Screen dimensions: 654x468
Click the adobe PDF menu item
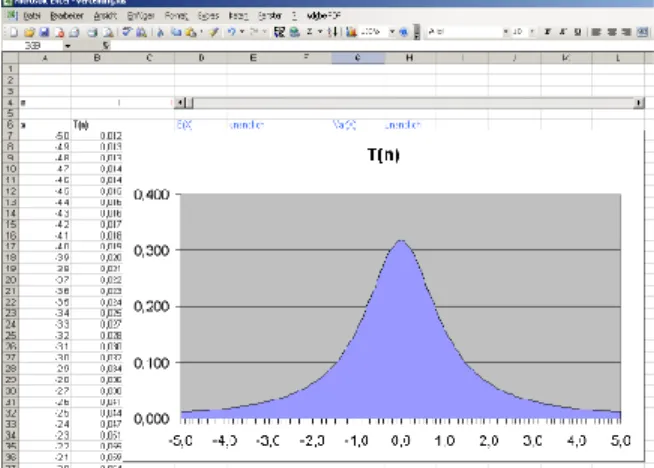coord(324,16)
